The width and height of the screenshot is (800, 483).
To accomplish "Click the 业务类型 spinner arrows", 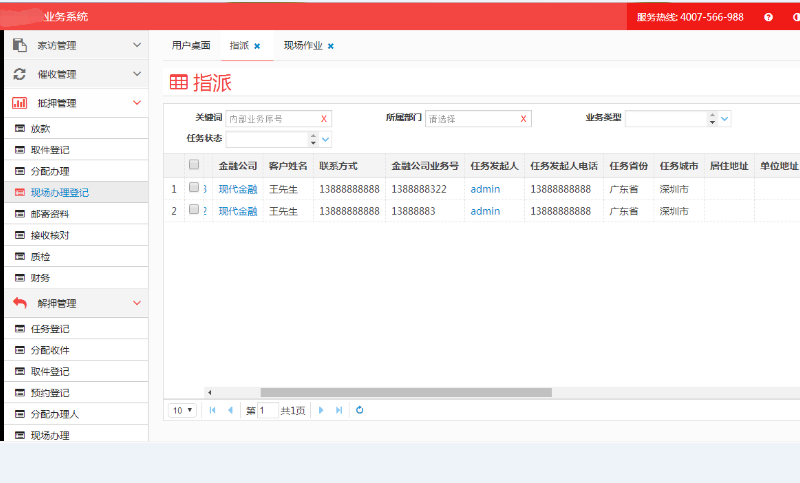I will pos(712,119).
